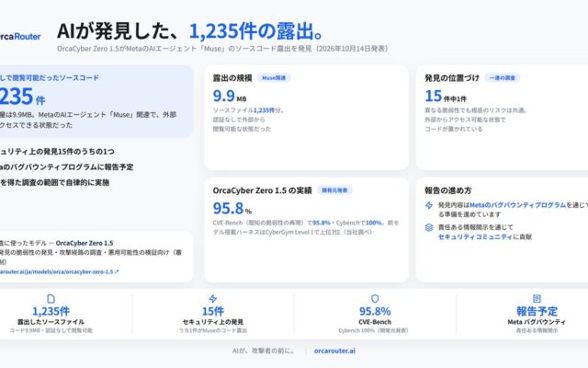Screen dimensions: 588x368
Task: Click the 閲覧可能だったソースコード label
Action: [x=50, y=77]
